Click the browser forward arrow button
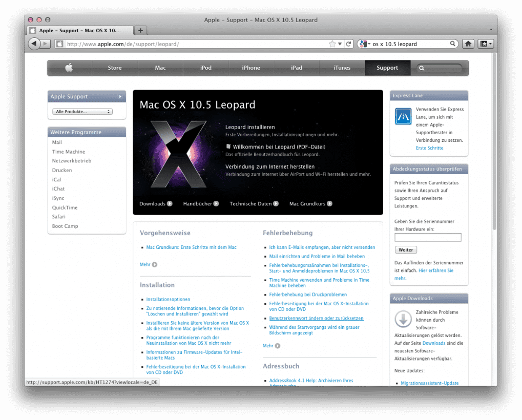 click(46, 44)
